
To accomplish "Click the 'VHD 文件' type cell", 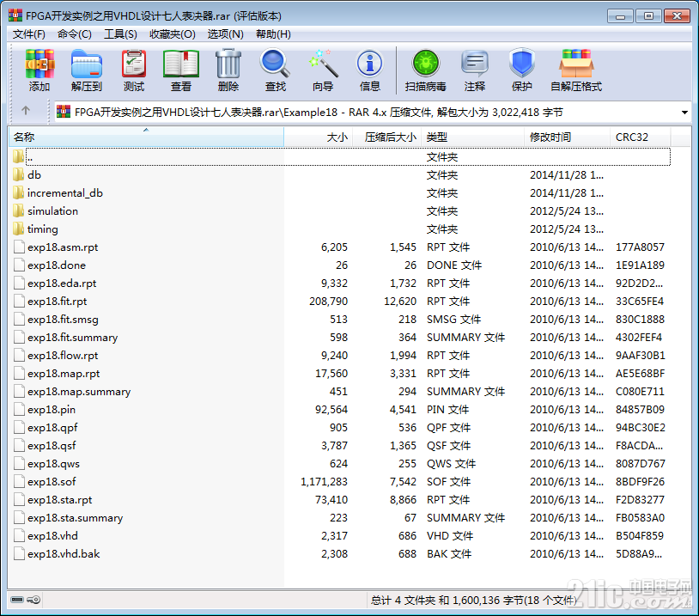I will point(449,536).
